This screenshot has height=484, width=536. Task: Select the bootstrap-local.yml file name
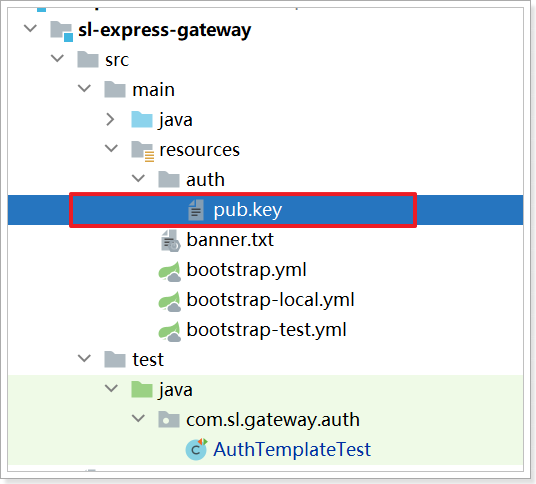pyautogui.click(x=270, y=300)
